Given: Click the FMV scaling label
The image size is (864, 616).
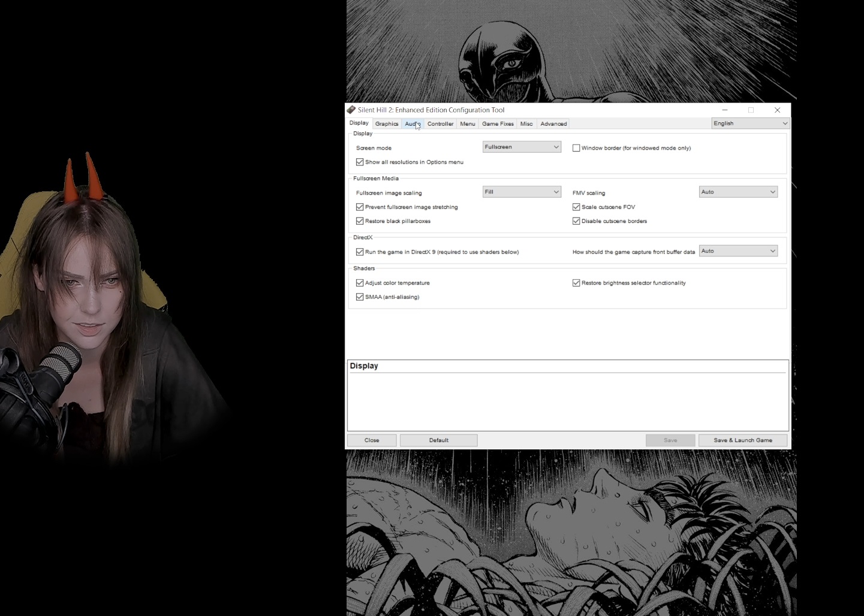Looking at the screenshot, I should click(x=589, y=193).
